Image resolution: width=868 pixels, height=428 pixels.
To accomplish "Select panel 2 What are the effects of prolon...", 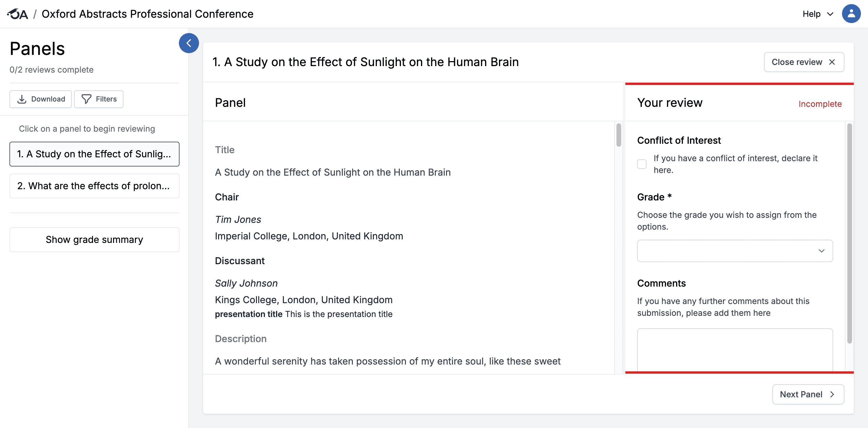I will [94, 186].
